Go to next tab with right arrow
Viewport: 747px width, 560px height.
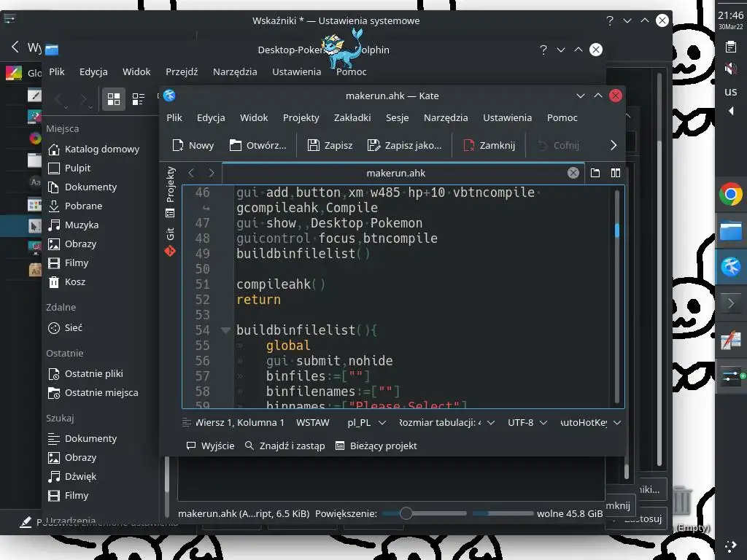tap(212, 173)
